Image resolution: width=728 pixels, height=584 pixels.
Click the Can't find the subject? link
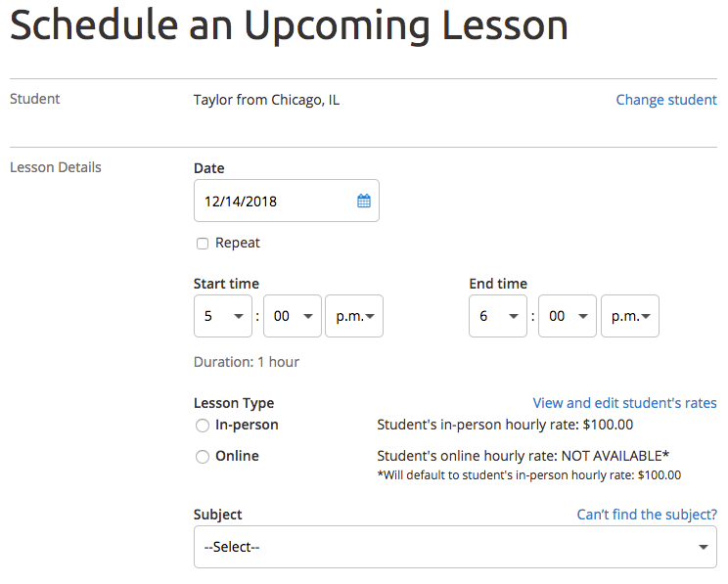pos(647,515)
